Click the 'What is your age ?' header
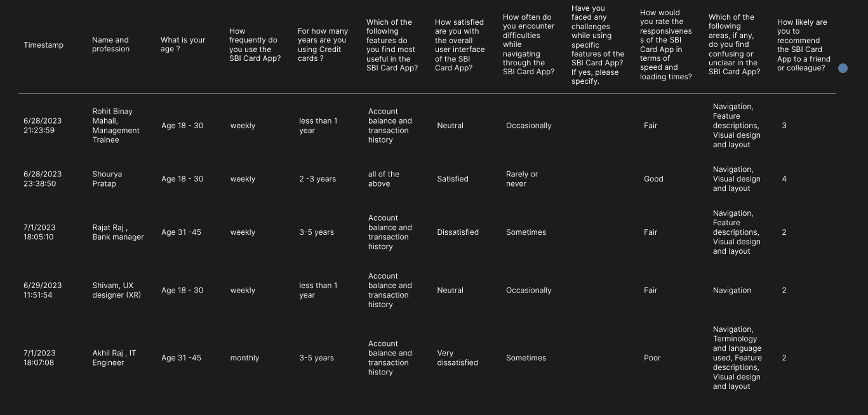This screenshot has height=415, width=868. tap(183, 44)
